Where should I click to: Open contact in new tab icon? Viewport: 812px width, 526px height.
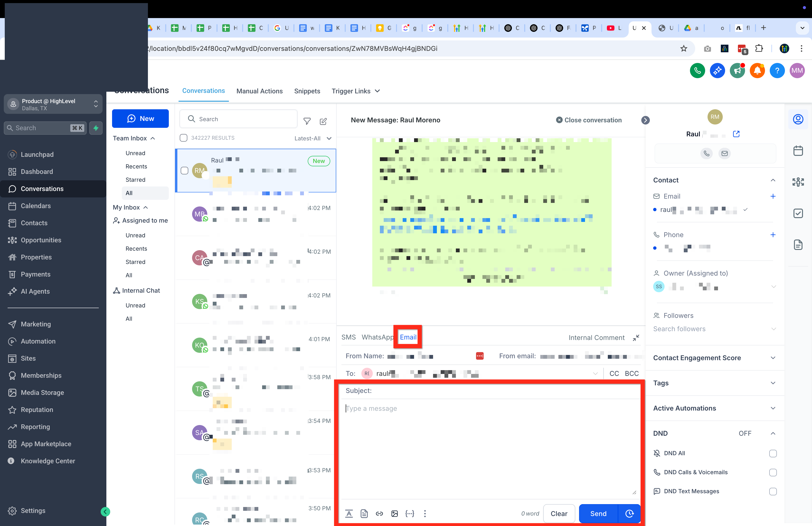[x=736, y=134]
